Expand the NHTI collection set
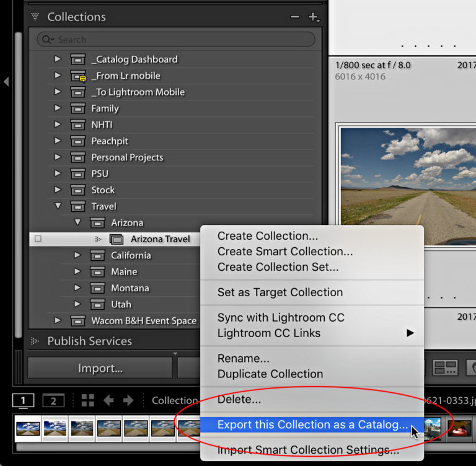This screenshot has height=466, width=476. pos(58,125)
